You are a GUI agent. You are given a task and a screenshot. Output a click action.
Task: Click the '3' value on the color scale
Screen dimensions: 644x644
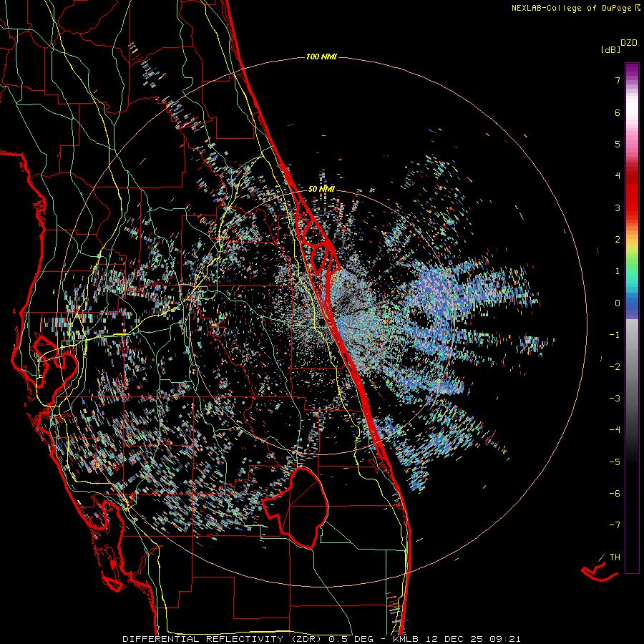pos(618,208)
